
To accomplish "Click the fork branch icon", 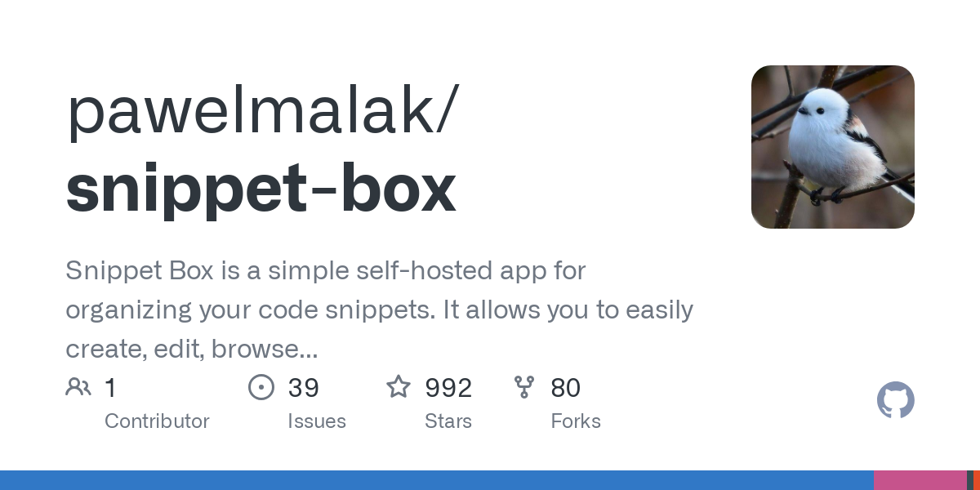I will [x=524, y=387].
